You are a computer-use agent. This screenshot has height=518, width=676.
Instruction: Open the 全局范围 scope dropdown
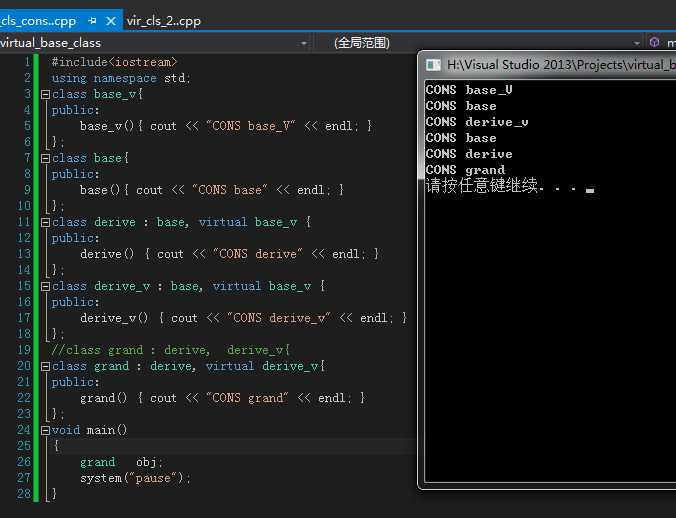pyautogui.click(x=637, y=43)
